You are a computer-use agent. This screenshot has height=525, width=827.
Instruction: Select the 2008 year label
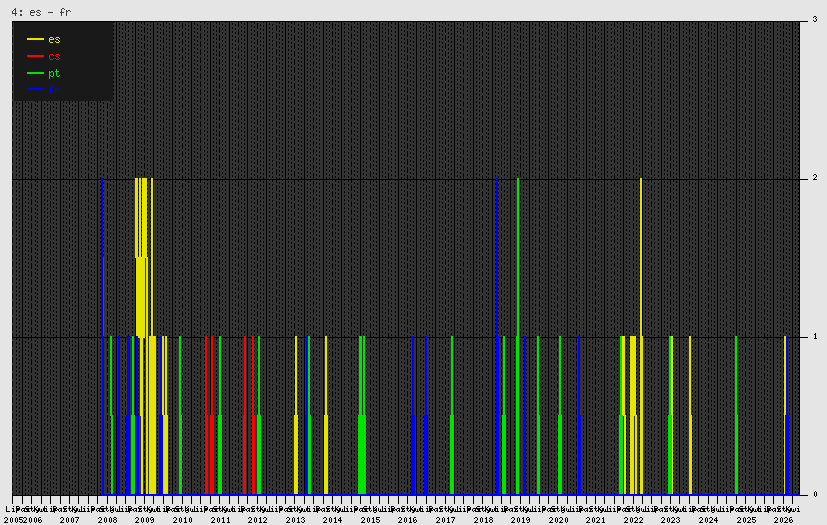(107, 520)
